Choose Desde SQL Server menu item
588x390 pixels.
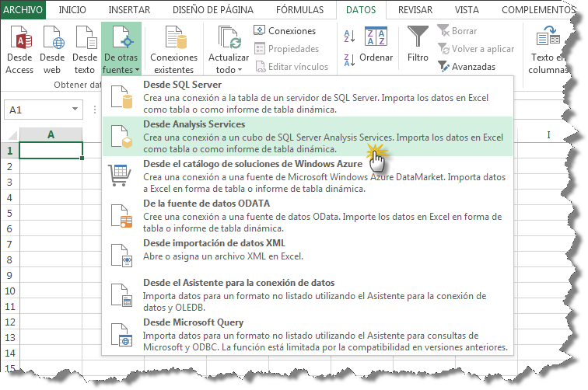coord(307,96)
